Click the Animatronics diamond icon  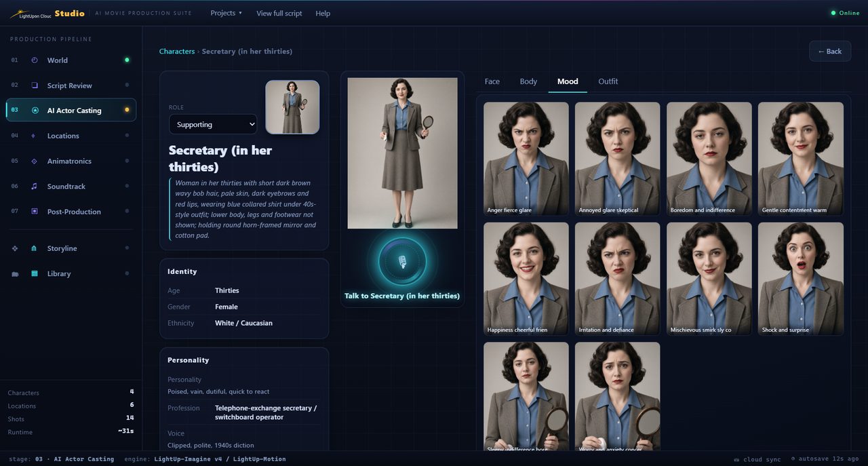(35, 161)
